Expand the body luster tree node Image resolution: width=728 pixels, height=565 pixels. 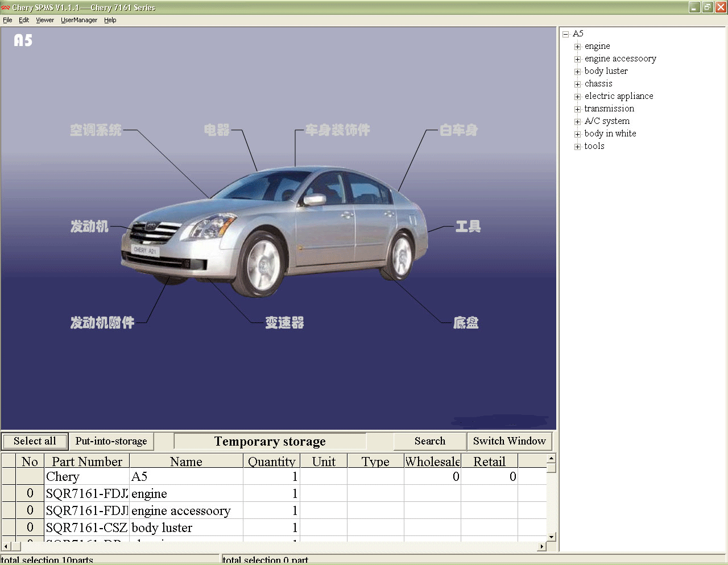coord(577,72)
